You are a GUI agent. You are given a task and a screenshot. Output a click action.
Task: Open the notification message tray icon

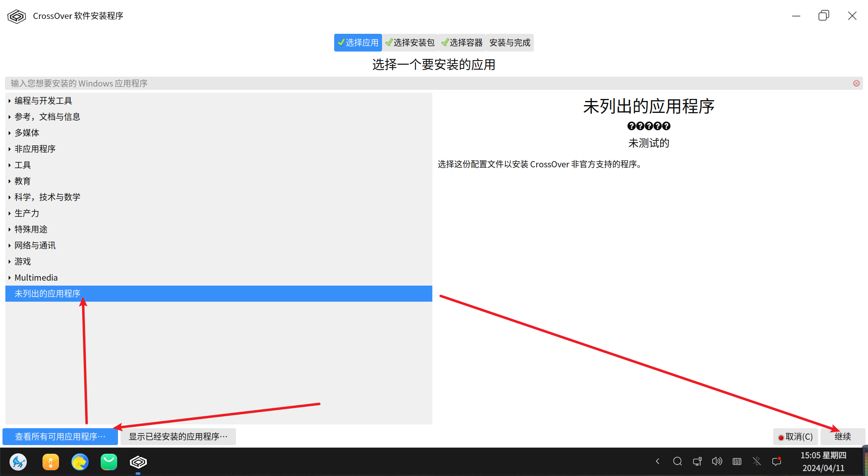pyautogui.click(x=776, y=462)
